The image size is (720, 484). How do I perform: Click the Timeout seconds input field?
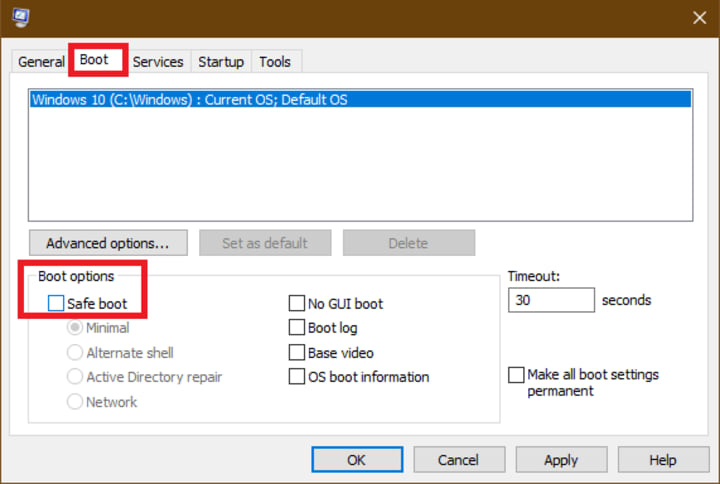point(551,300)
